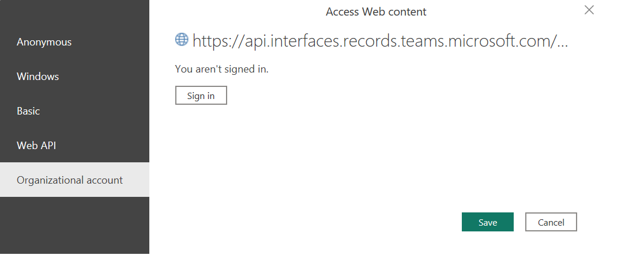Cancel the Access Web content dialog

(551, 222)
